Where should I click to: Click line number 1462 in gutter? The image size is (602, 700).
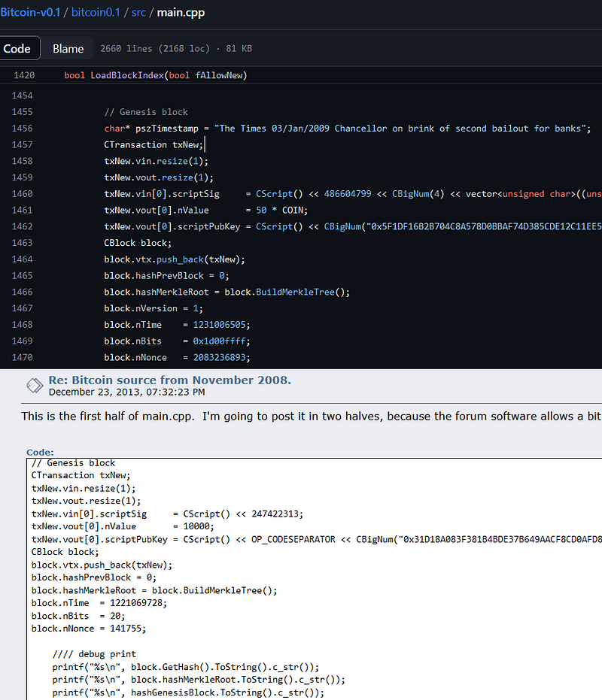pos(23,226)
